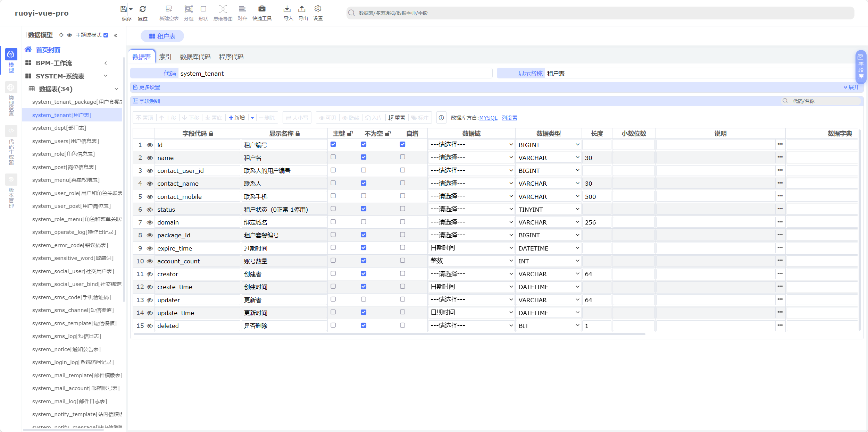
Task: Click the search icon in field detail filter
Action: pos(785,101)
